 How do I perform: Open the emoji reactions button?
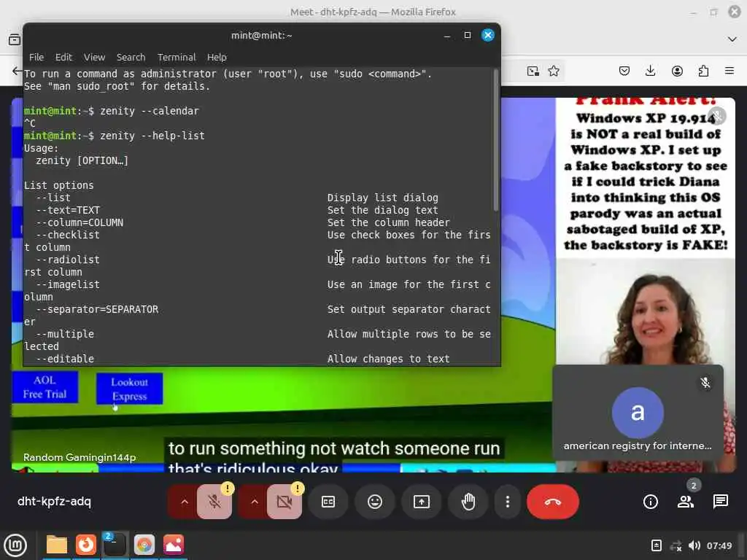[x=375, y=502]
